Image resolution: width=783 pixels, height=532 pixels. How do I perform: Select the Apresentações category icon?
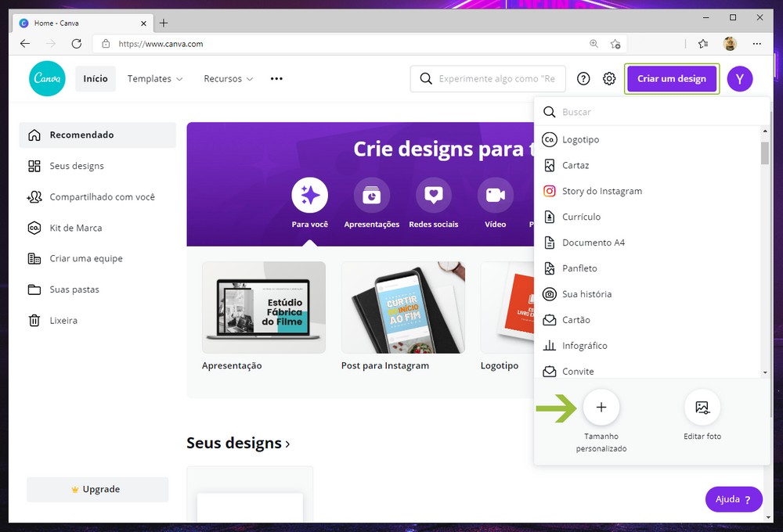[x=371, y=195]
